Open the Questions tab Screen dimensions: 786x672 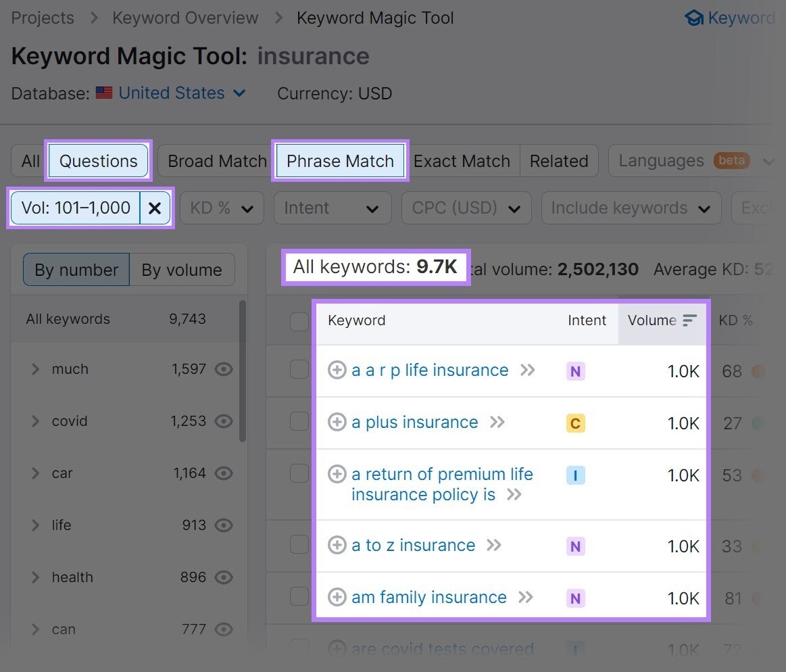[98, 161]
